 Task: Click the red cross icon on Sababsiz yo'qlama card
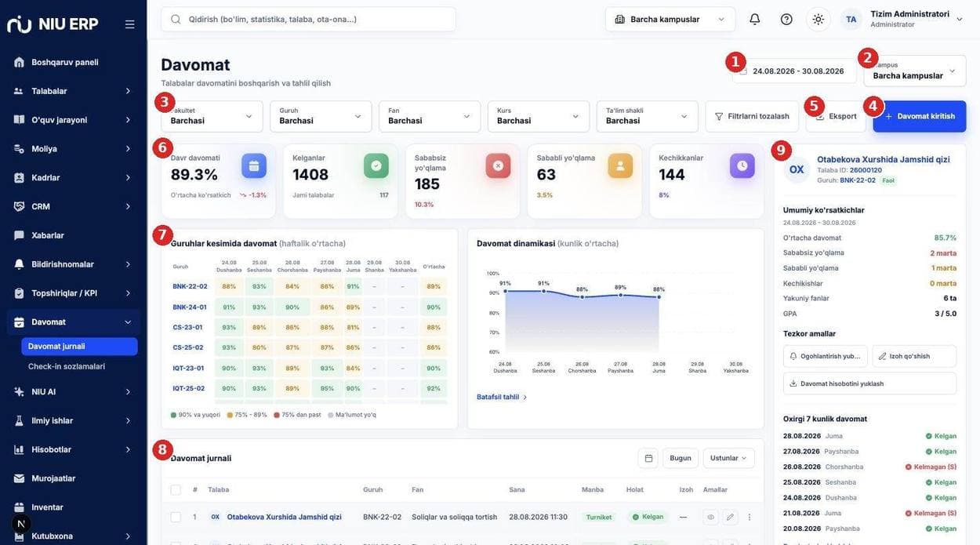[498, 165]
